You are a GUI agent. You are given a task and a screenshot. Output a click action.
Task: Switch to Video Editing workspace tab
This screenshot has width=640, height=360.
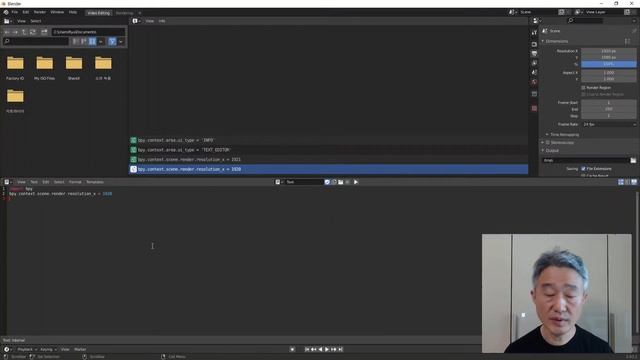pyautogui.click(x=99, y=13)
